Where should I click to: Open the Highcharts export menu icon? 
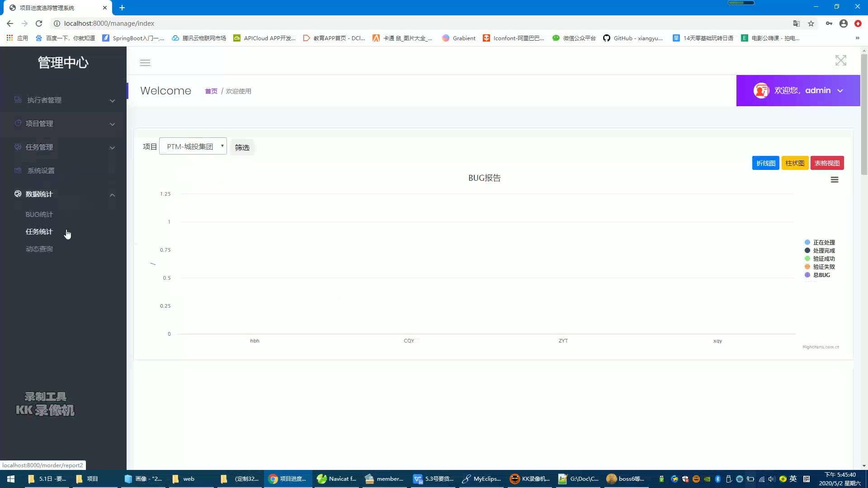(x=835, y=179)
